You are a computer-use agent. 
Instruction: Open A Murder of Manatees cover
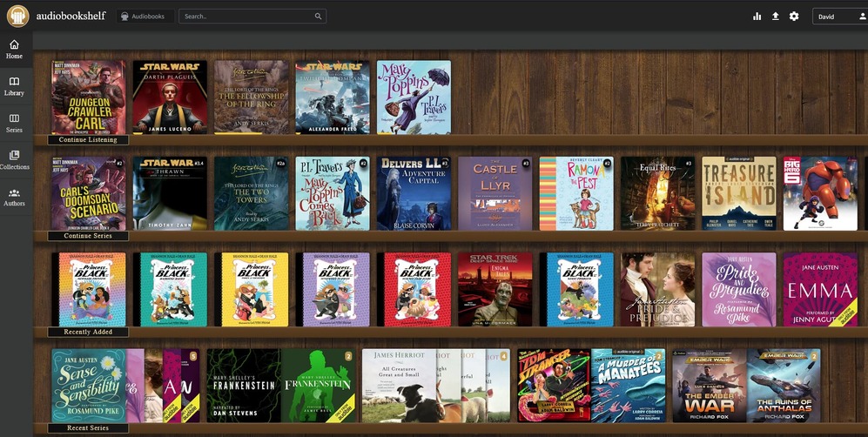[x=629, y=386]
